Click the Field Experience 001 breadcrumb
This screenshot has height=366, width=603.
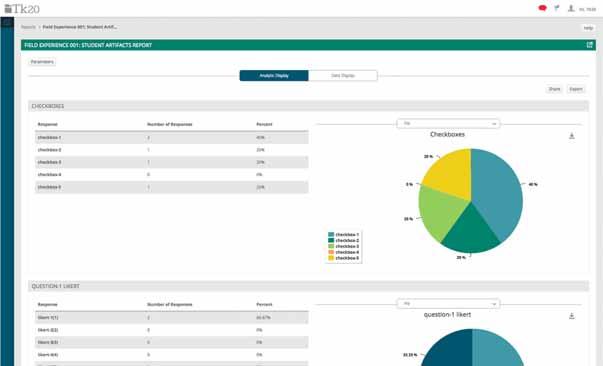[x=80, y=27]
